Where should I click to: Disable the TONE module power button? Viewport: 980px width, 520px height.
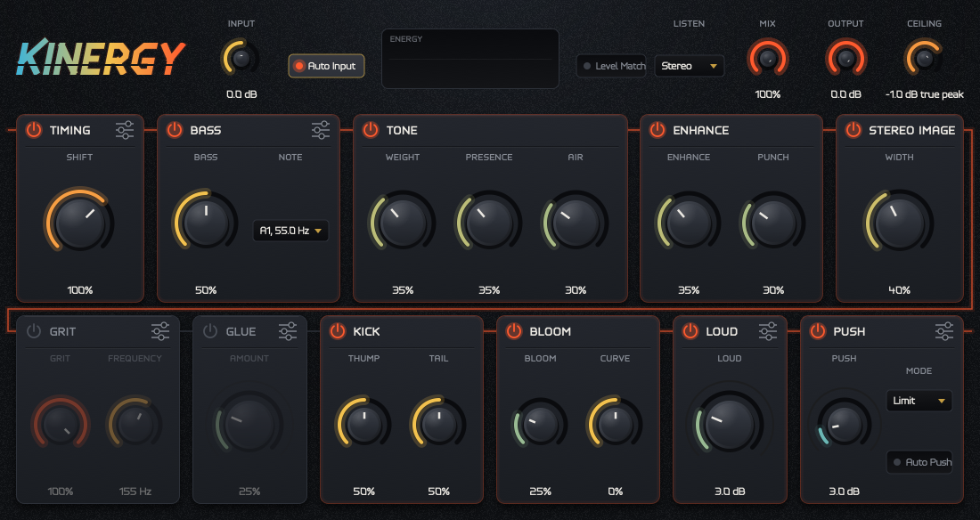tap(371, 130)
